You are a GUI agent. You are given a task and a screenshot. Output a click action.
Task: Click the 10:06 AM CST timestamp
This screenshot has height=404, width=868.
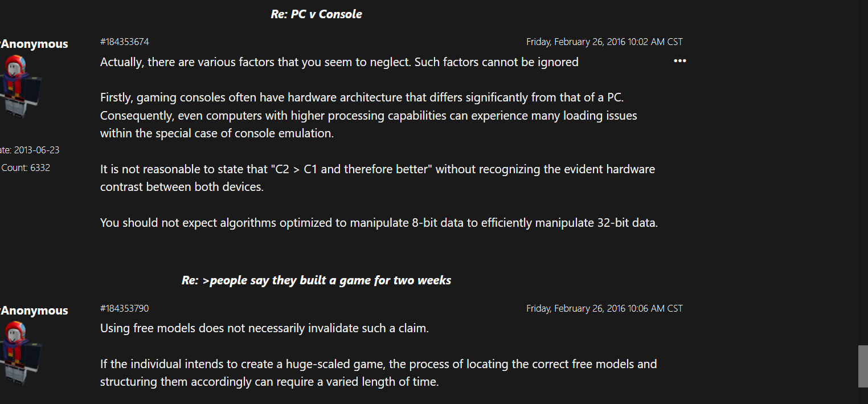(604, 308)
